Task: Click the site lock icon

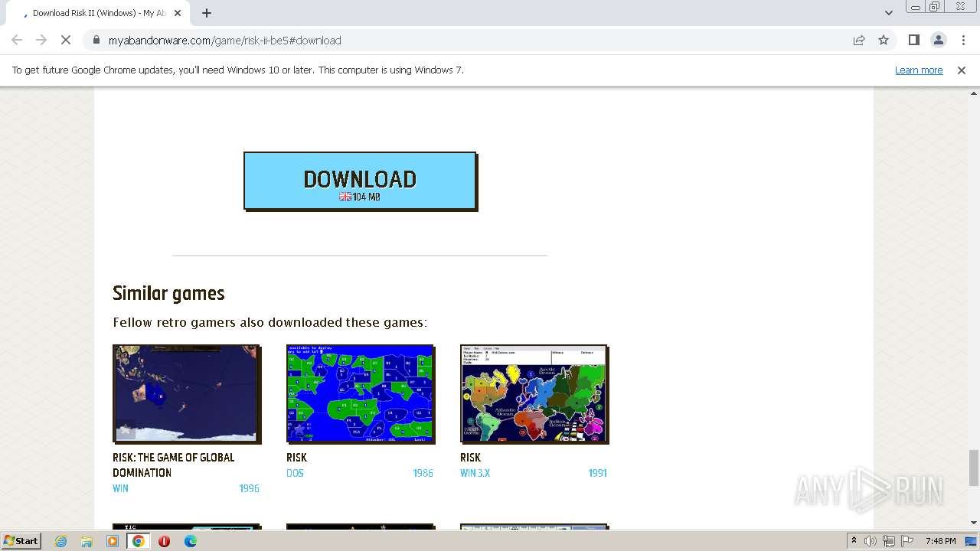Action: point(96,40)
